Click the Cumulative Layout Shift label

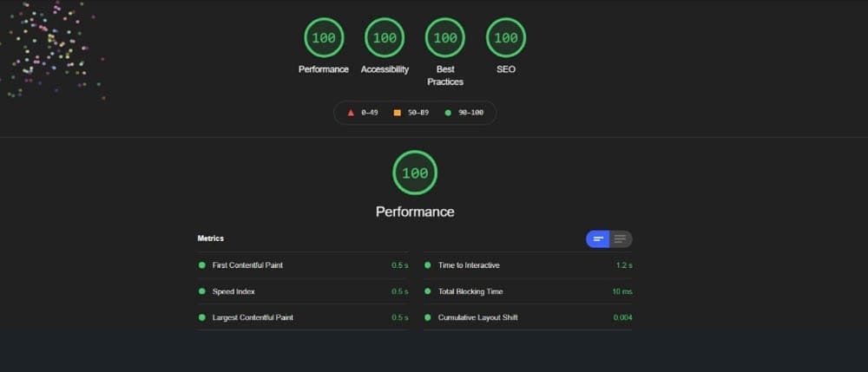pos(477,317)
